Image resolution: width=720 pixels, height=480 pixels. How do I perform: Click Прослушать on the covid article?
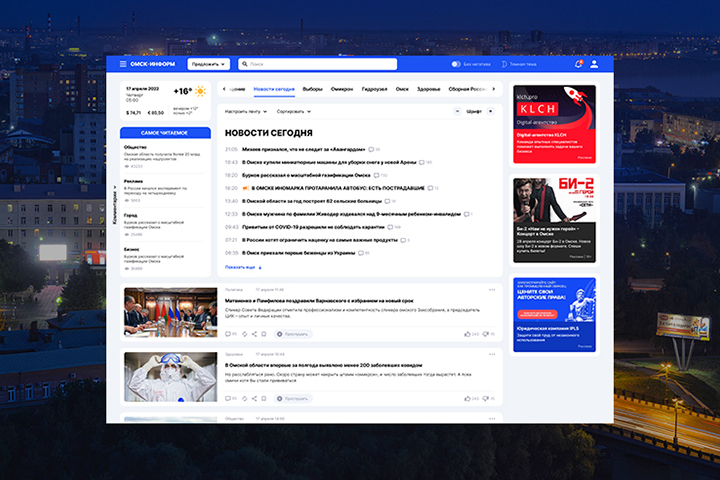pos(293,399)
